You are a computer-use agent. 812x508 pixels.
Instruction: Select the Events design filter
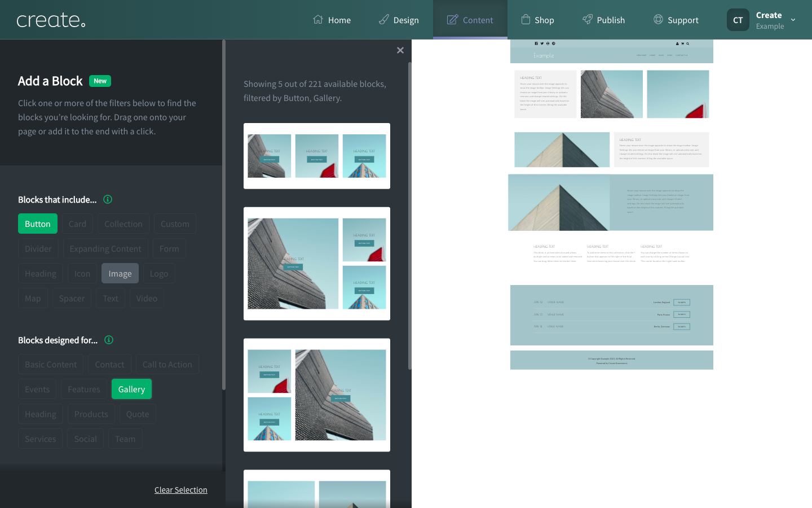click(37, 389)
